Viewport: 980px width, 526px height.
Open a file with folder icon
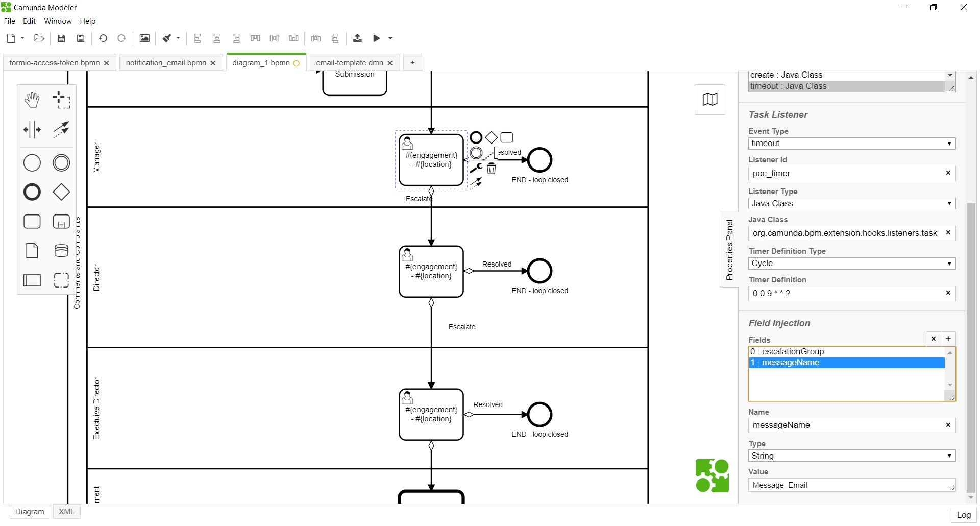pos(39,38)
